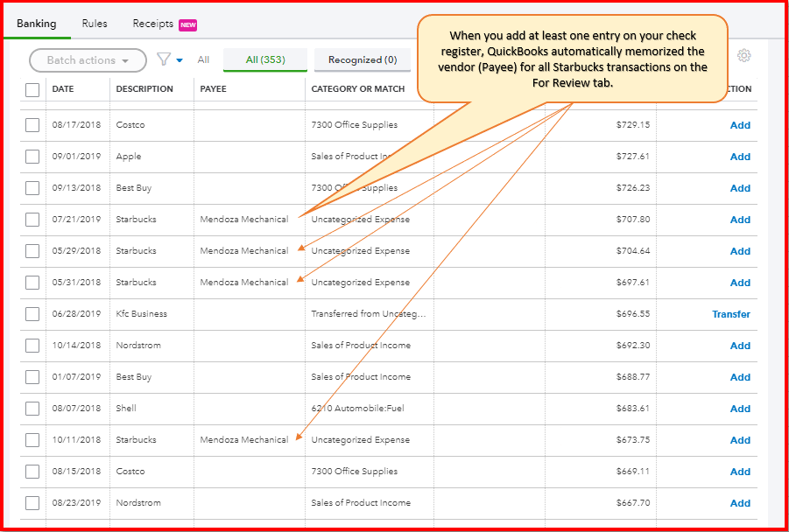
Task: Add the $688.77 Best Buy transaction
Action: 740,377
